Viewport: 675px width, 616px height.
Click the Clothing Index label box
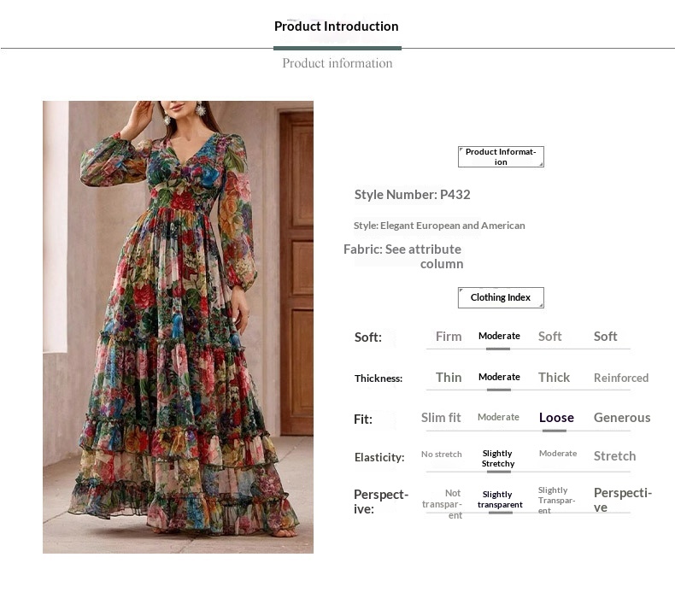501,297
